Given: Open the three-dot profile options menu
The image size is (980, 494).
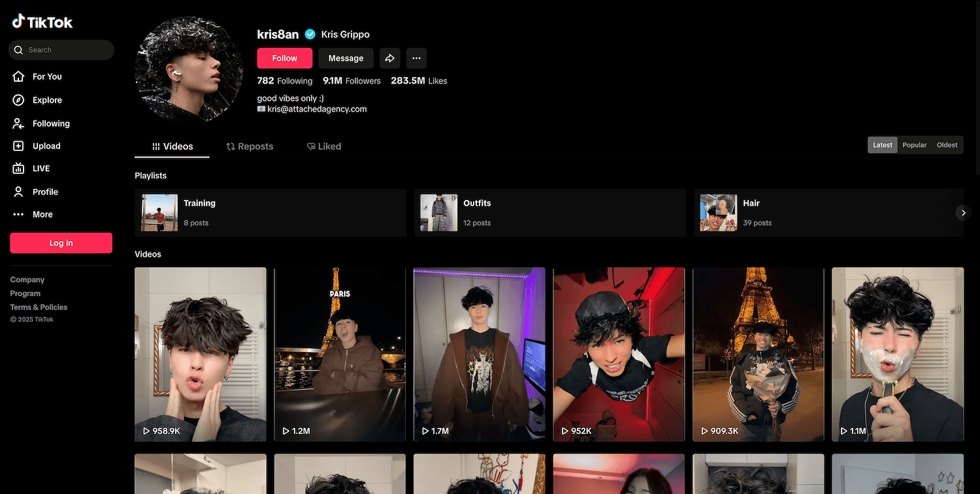Looking at the screenshot, I should pos(416,58).
